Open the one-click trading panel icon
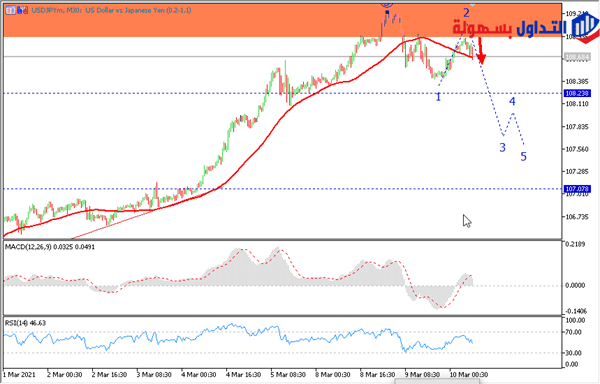 click(x=23, y=10)
